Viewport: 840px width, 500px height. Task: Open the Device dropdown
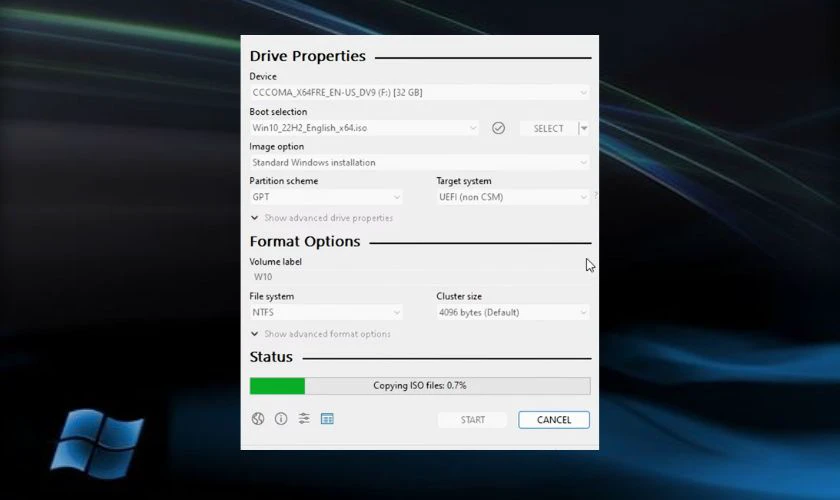(x=419, y=92)
